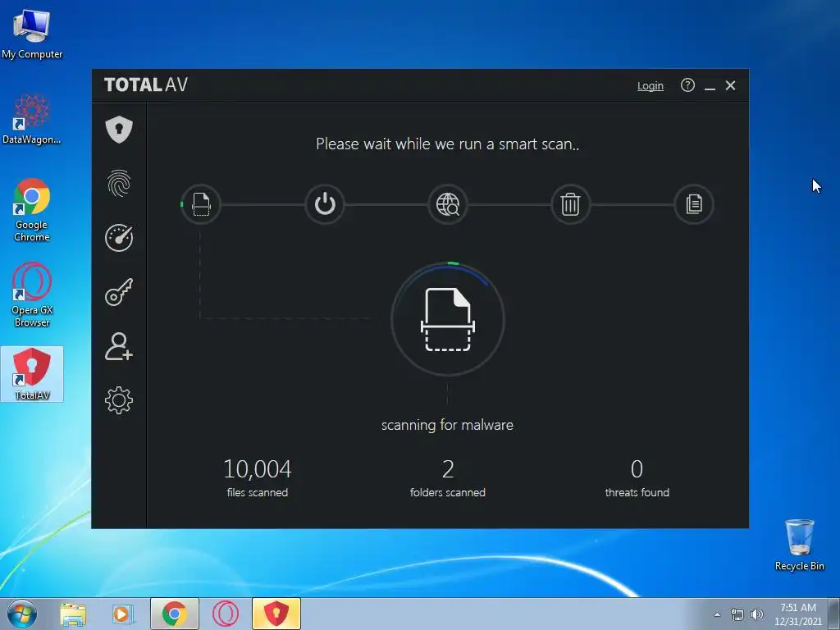Select Google Chrome desktop shortcut
840x630 pixels.
pyautogui.click(x=32, y=209)
